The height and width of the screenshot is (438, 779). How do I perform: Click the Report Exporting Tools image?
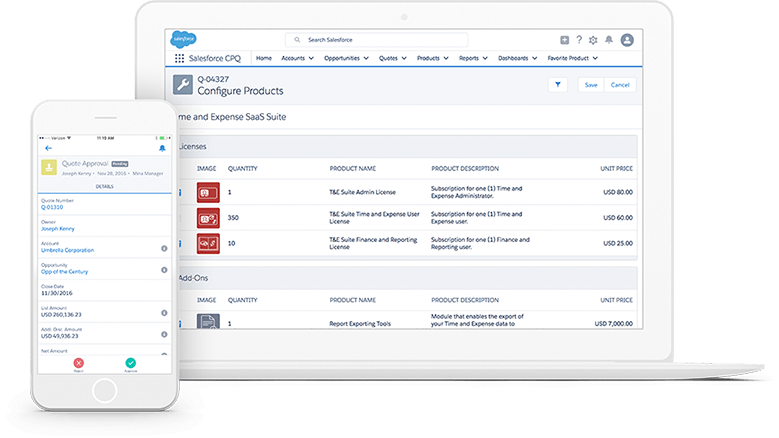click(x=208, y=321)
